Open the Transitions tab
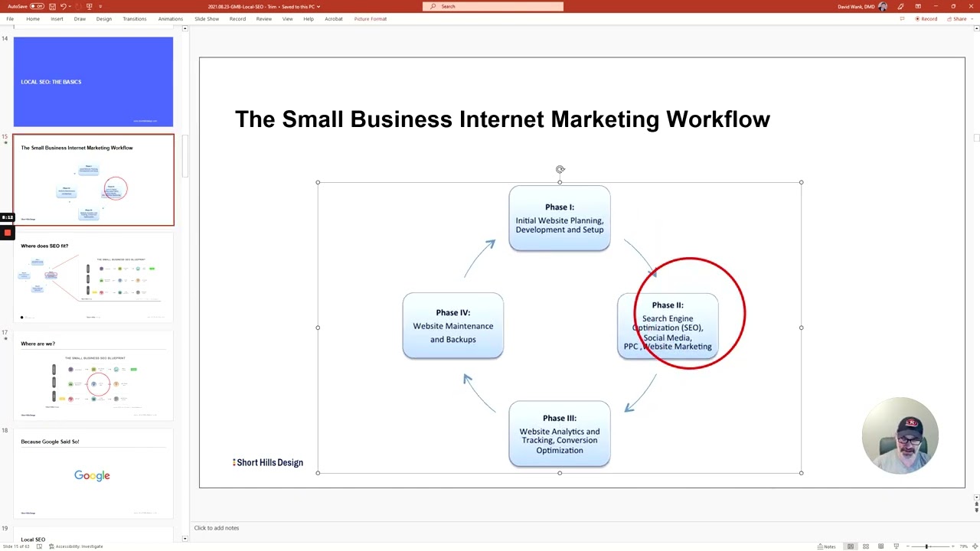The height and width of the screenshot is (551, 980). 135,18
